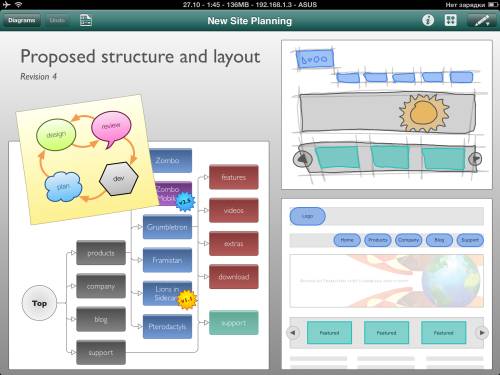Select the title 'Proposed structure and layout'
The width and height of the screenshot is (500, 375).
[x=140, y=56]
